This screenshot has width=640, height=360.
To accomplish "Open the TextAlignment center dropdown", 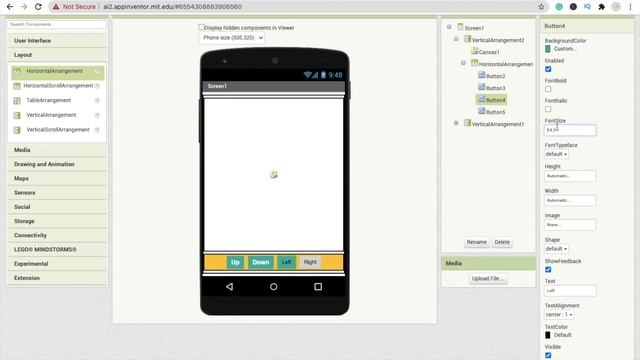I will (559, 314).
